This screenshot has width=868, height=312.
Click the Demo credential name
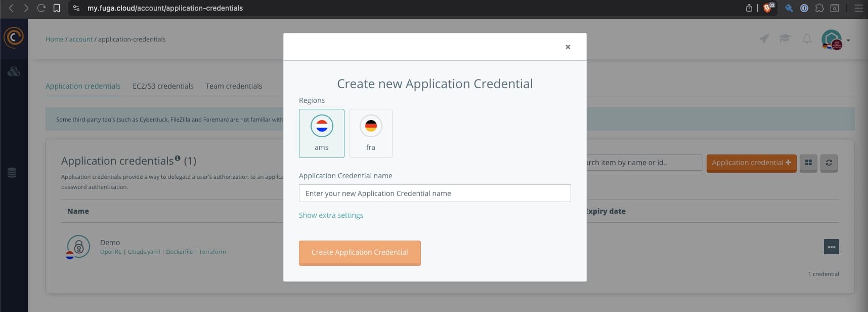110,243
